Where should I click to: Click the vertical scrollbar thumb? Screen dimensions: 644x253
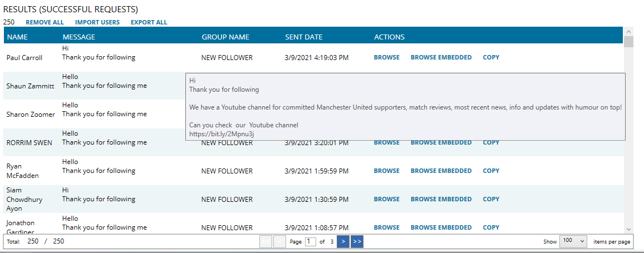tap(628, 42)
